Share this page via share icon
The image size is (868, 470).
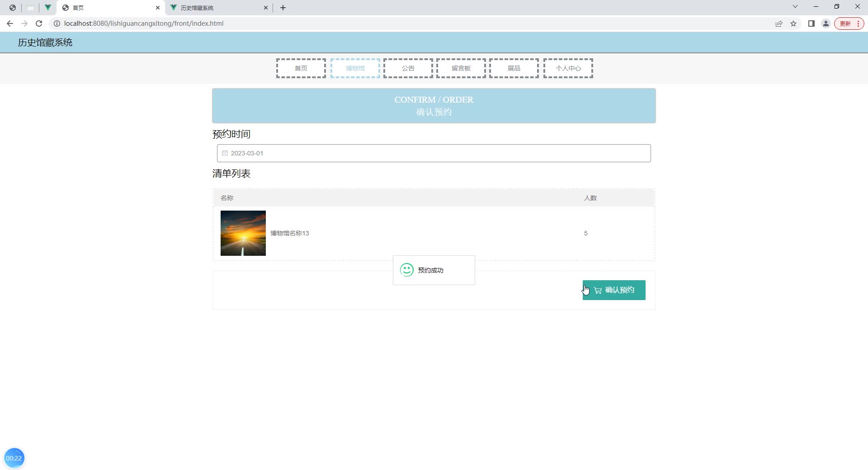pos(779,23)
